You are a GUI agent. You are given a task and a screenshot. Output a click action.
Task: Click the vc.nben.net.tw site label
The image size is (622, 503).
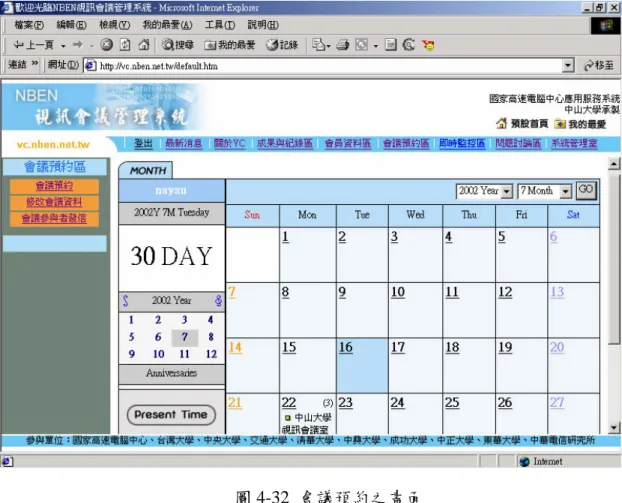[x=53, y=145]
